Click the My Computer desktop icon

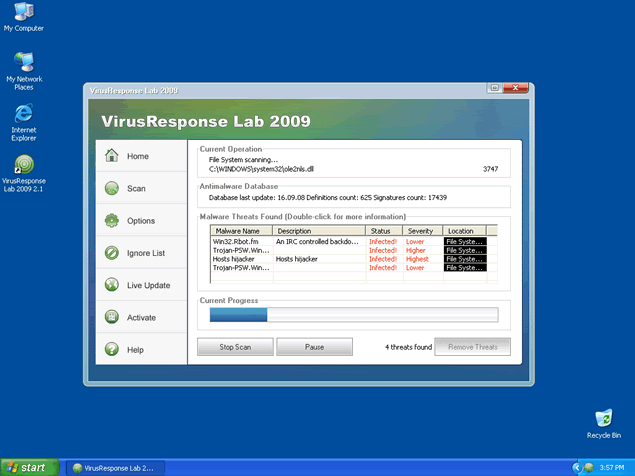pyautogui.click(x=23, y=12)
